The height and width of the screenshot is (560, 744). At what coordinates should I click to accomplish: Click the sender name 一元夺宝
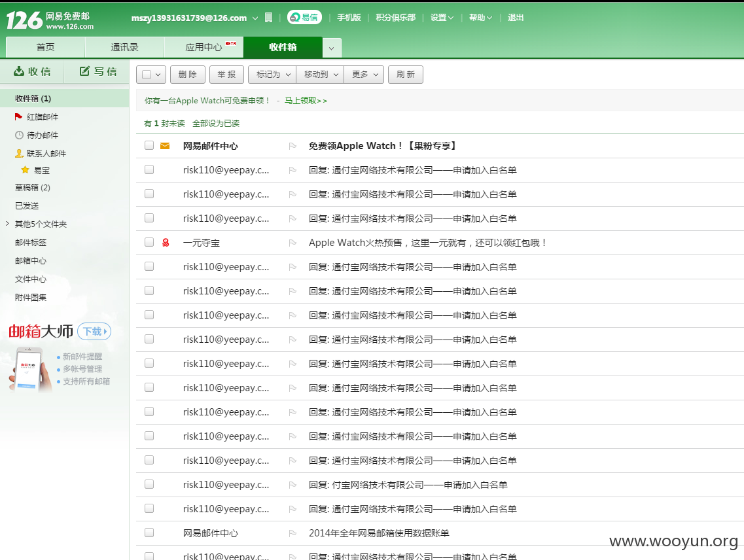point(201,243)
